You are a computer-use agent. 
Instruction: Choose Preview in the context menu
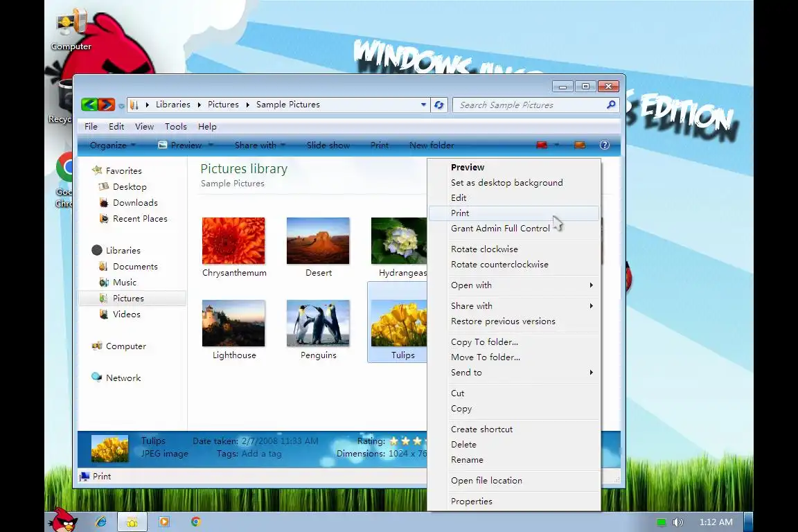tap(514, 168)
